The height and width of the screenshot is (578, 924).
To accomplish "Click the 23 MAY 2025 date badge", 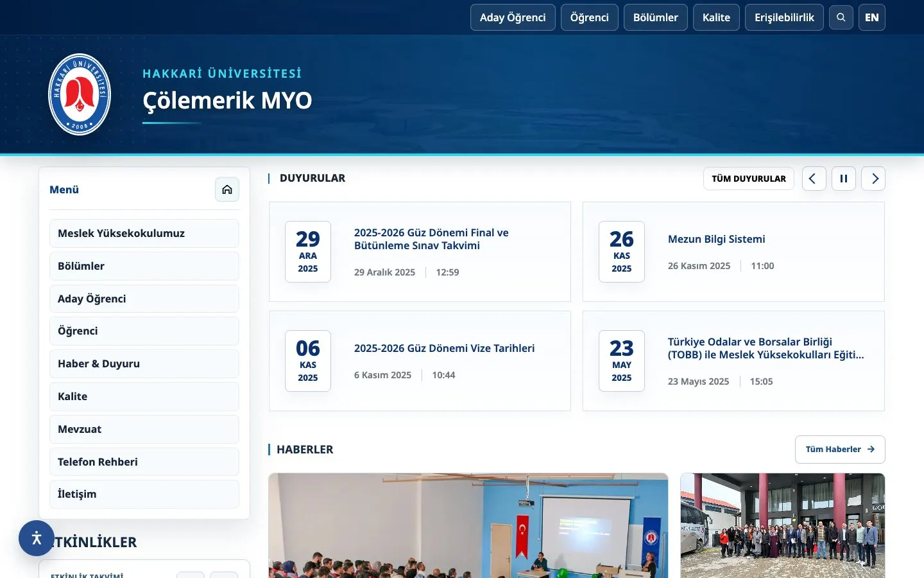I will pyautogui.click(x=622, y=361).
